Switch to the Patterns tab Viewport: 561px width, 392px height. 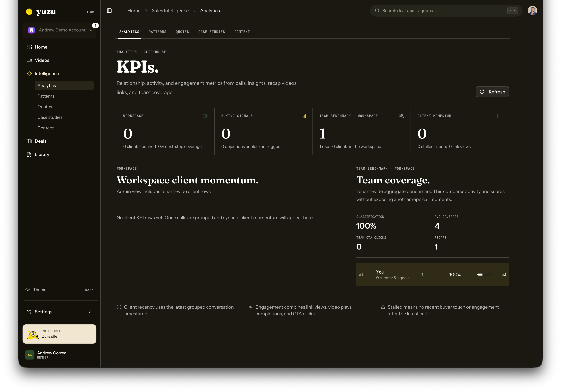tap(157, 32)
